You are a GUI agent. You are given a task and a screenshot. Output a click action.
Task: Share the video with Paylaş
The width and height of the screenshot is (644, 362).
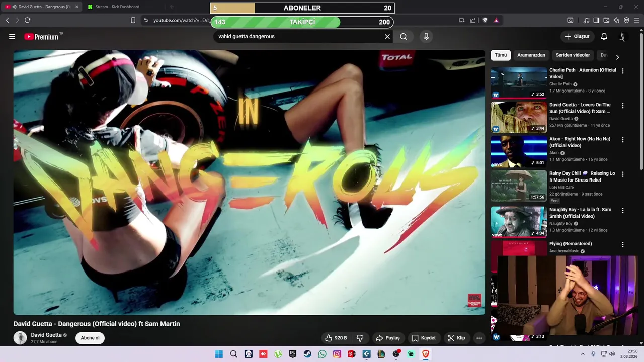tap(388, 338)
